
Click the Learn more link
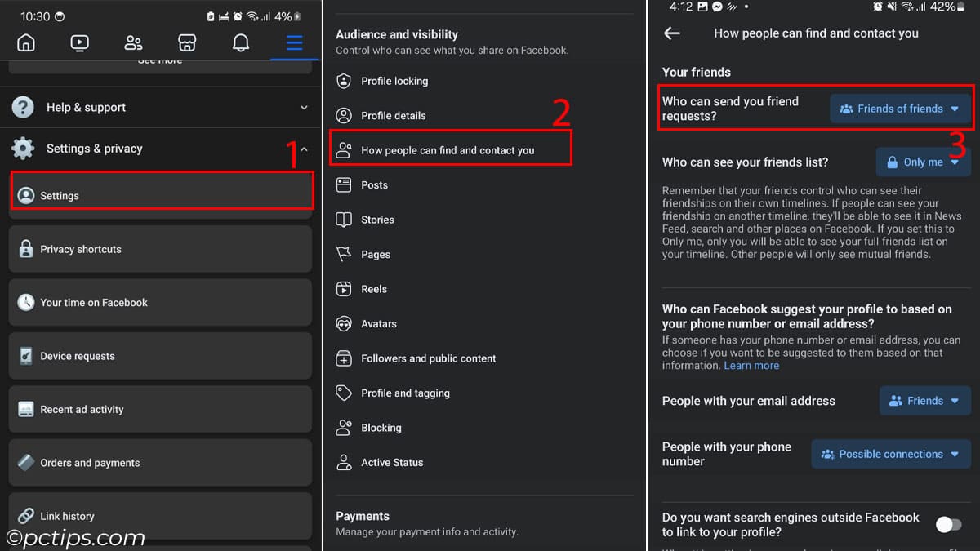(751, 366)
